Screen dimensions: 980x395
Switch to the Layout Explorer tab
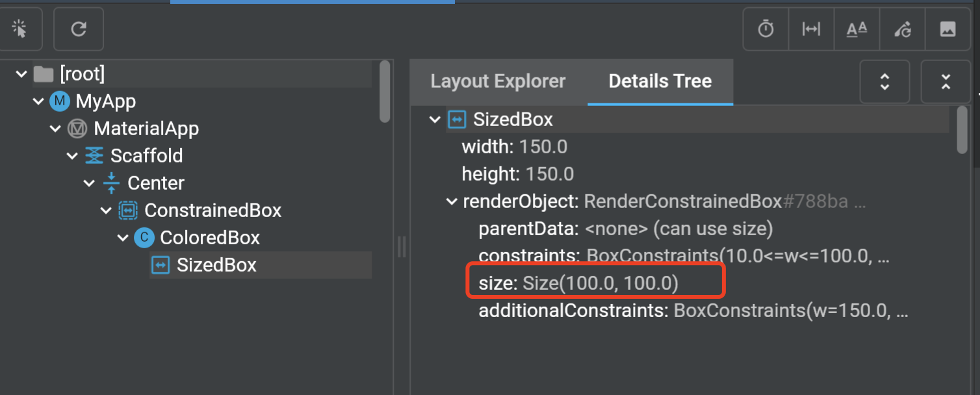click(x=498, y=81)
